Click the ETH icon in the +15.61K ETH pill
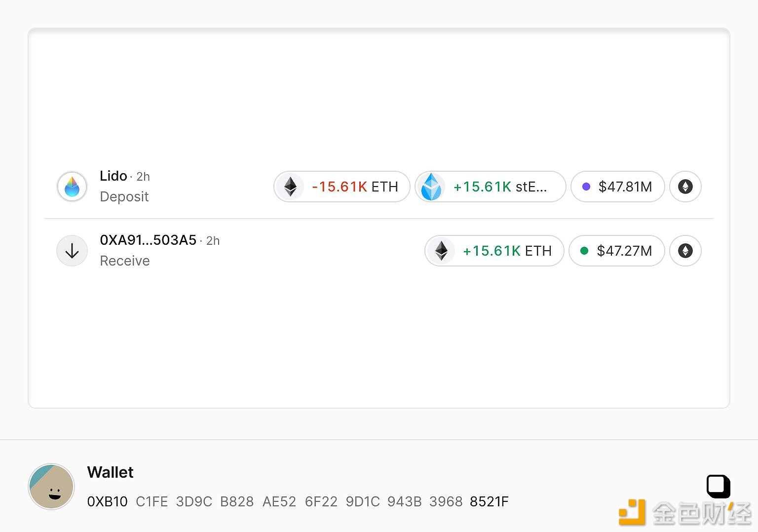The image size is (758, 532). [441, 251]
